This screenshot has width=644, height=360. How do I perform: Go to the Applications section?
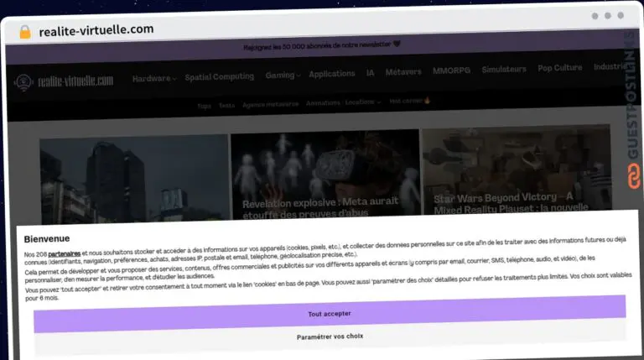(x=331, y=74)
